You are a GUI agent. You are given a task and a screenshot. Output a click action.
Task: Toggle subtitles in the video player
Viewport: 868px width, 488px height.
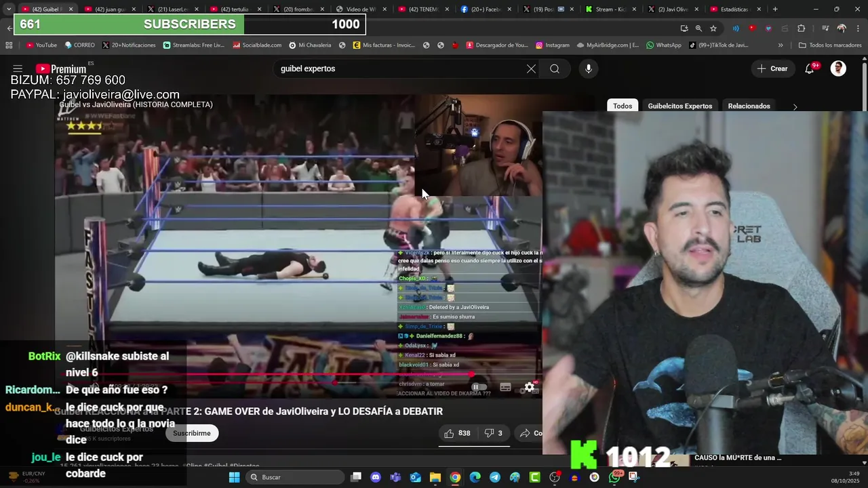coord(505,387)
